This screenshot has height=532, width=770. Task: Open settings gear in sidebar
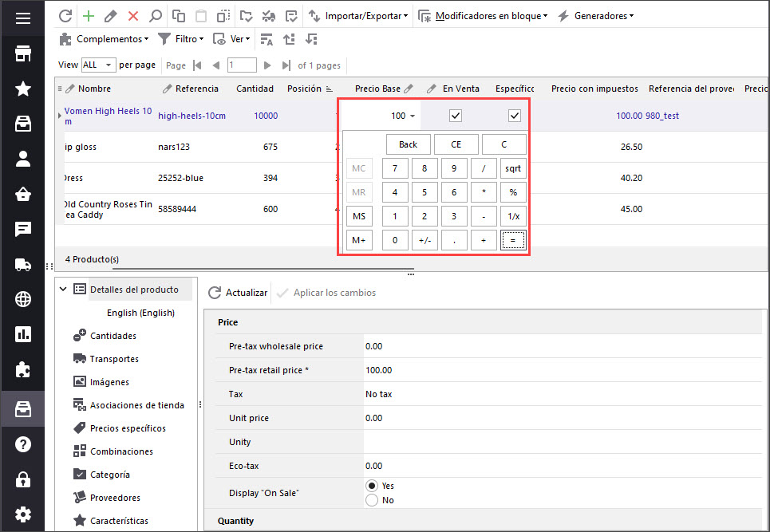(22, 514)
